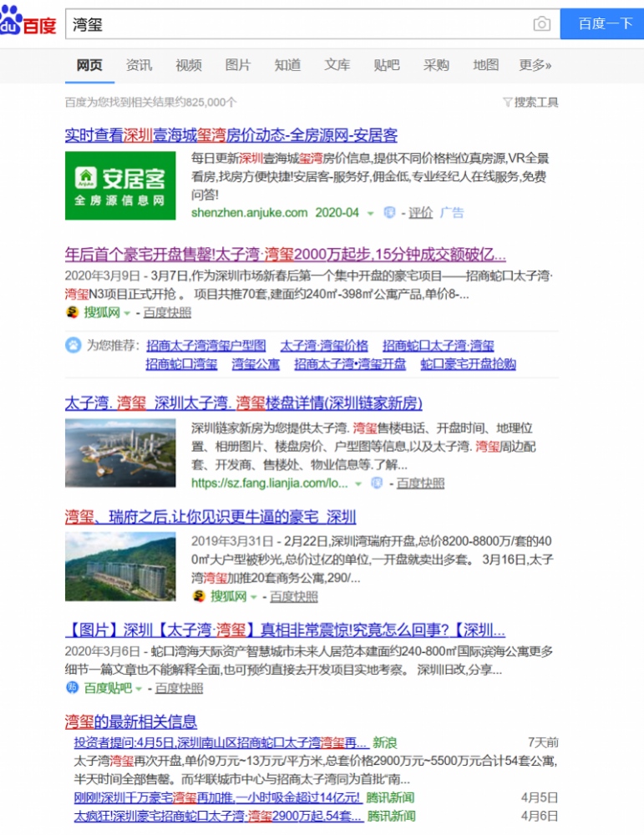Switch to the 知道 tab
The height and width of the screenshot is (835, 644).
(x=287, y=65)
